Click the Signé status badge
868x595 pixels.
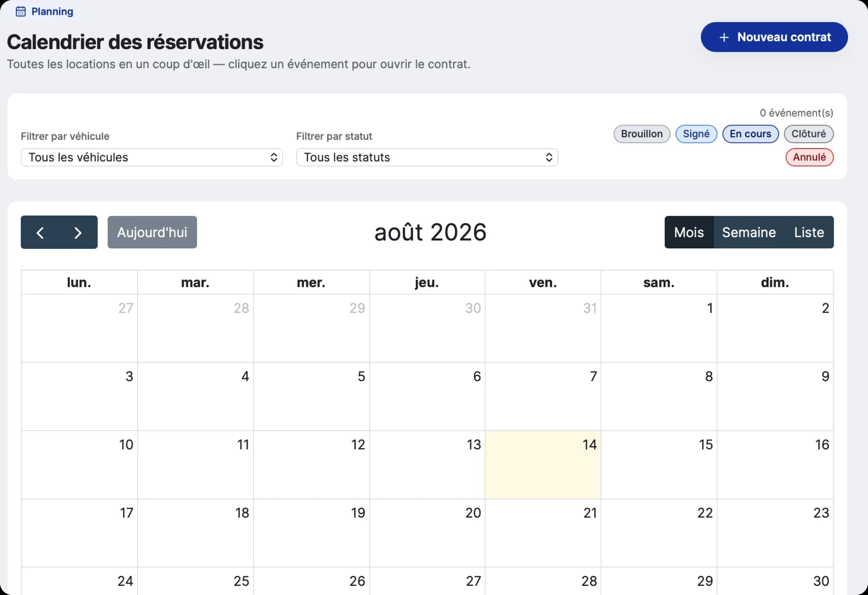[x=696, y=134]
